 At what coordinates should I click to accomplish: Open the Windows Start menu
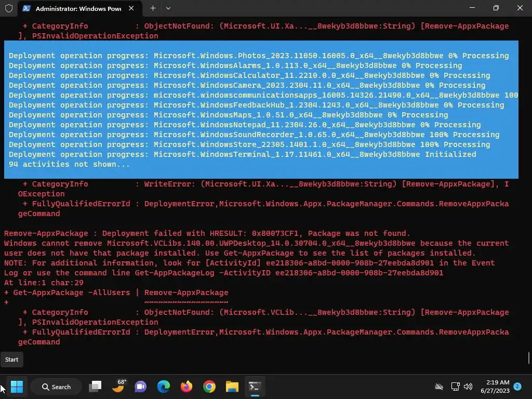(17, 387)
